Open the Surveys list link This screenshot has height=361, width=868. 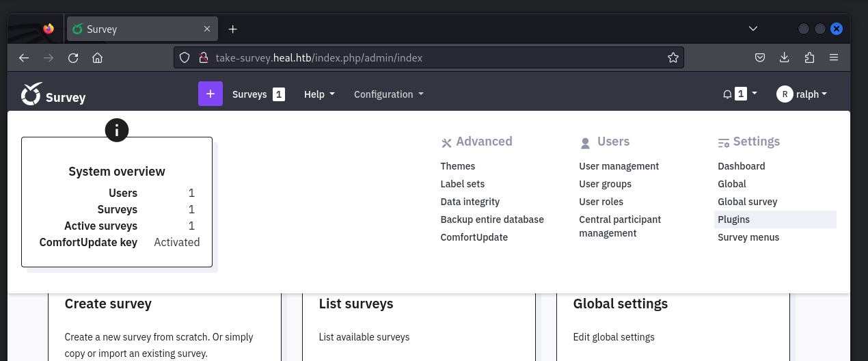(x=249, y=94)
